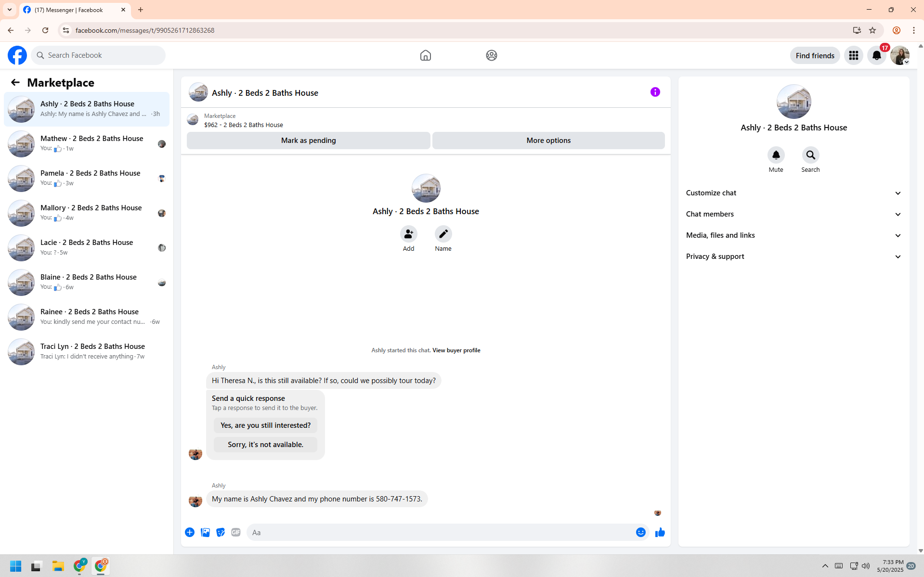Expand Customize chat section
Viewport: 924px width, 577px height.
click(x=794, y=193)
